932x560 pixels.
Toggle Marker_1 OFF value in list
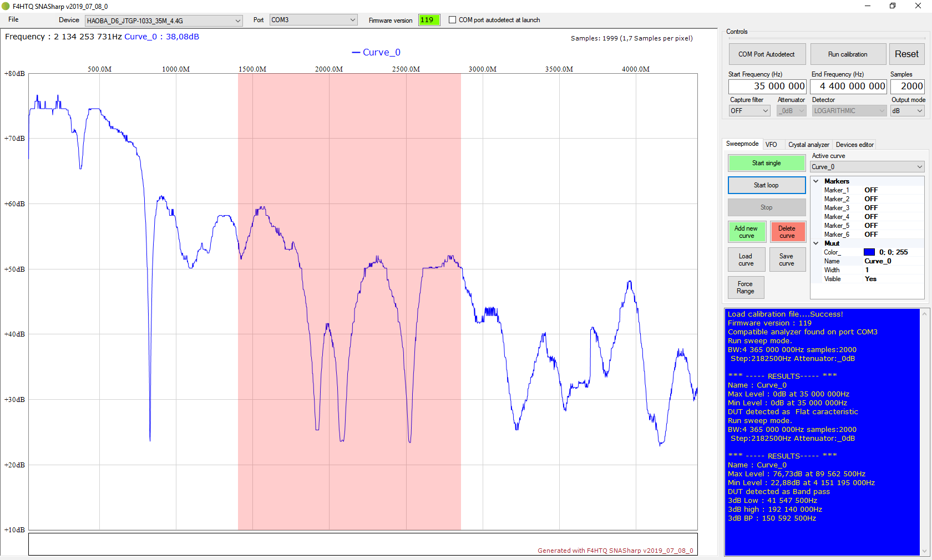coord(871,190)
